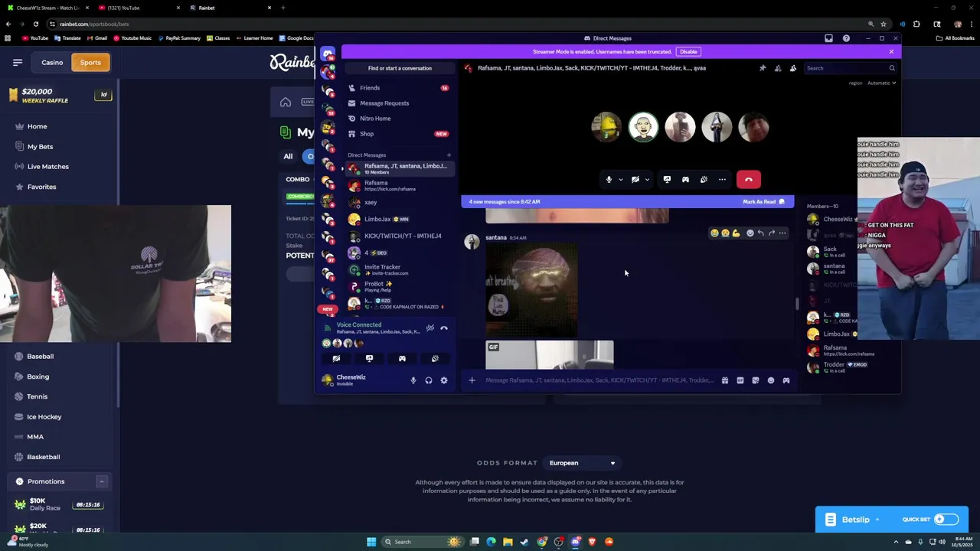
Task: Disconnect from the call with red button
Action: point(749,180)
